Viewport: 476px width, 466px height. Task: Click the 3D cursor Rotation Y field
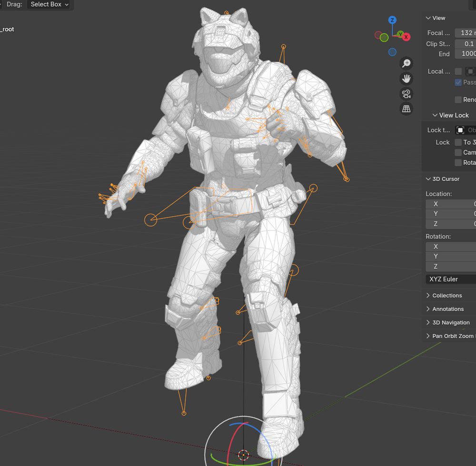point(451,257)
